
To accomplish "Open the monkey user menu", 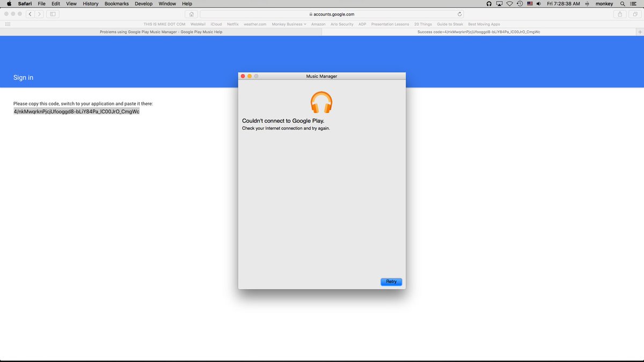I will (604, 4).
